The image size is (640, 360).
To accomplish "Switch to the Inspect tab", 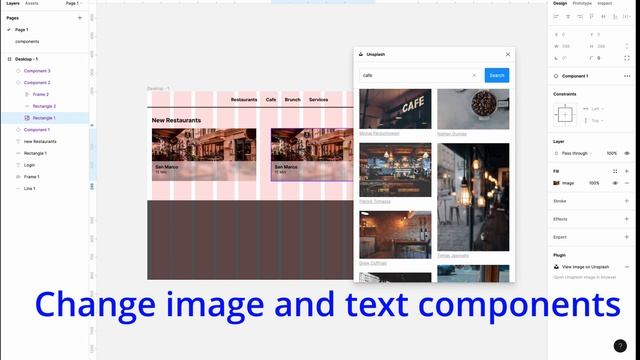I will [x=604, y=3].
